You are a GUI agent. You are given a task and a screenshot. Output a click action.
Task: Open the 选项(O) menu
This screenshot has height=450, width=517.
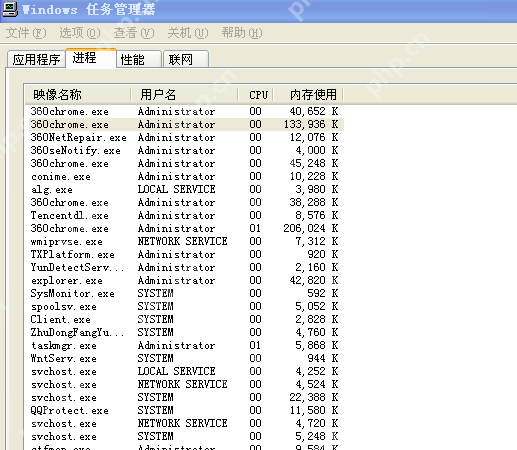pyautogui.click(x=80, y=33)
